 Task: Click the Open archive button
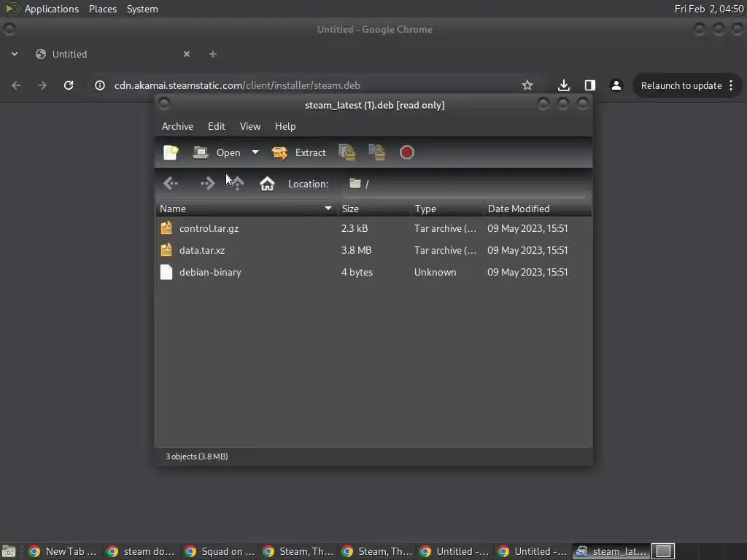pyautogui.click(x=217, y=152)
